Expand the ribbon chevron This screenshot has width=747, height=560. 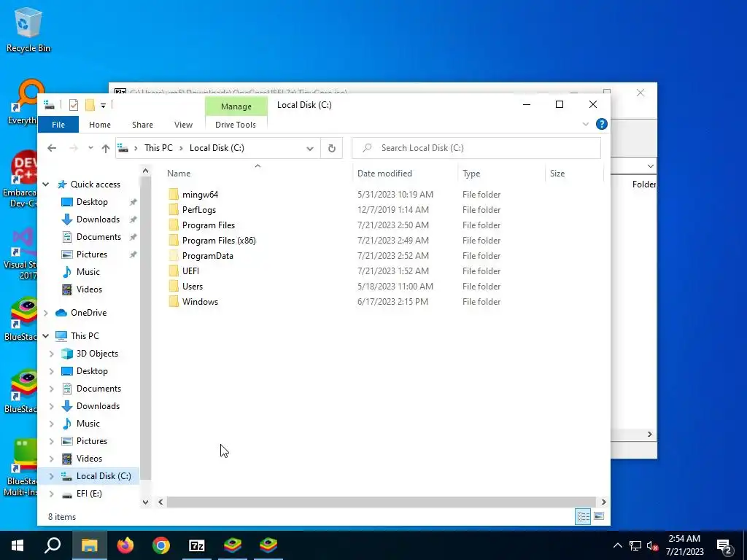(x=586, y=124)
